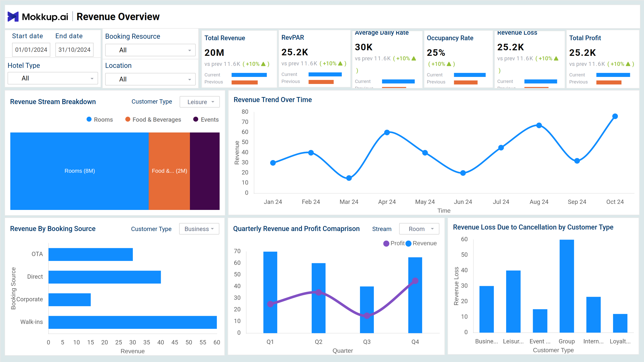Click the Group revenue loss bar
This screenshot has width=644, height=362.
(567, 286)
